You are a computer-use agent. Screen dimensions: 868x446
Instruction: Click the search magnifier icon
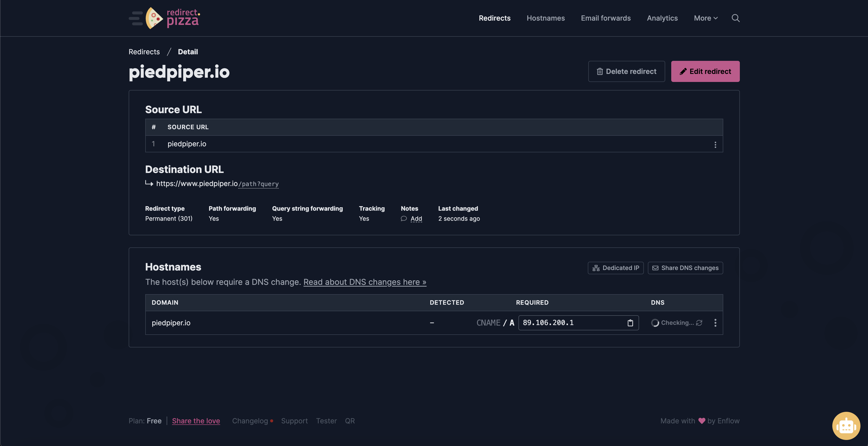735,18
